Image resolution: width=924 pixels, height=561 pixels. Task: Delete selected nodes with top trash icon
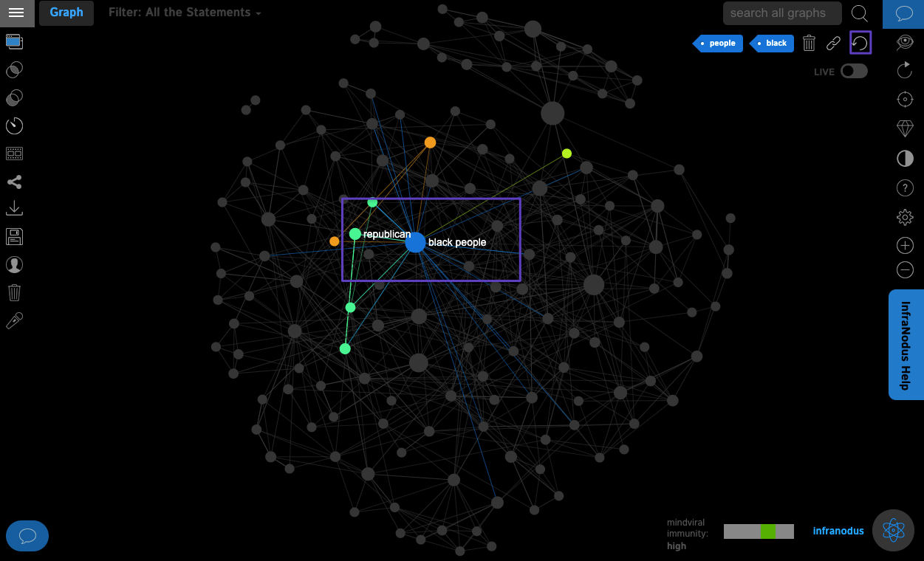click(810, 44)
